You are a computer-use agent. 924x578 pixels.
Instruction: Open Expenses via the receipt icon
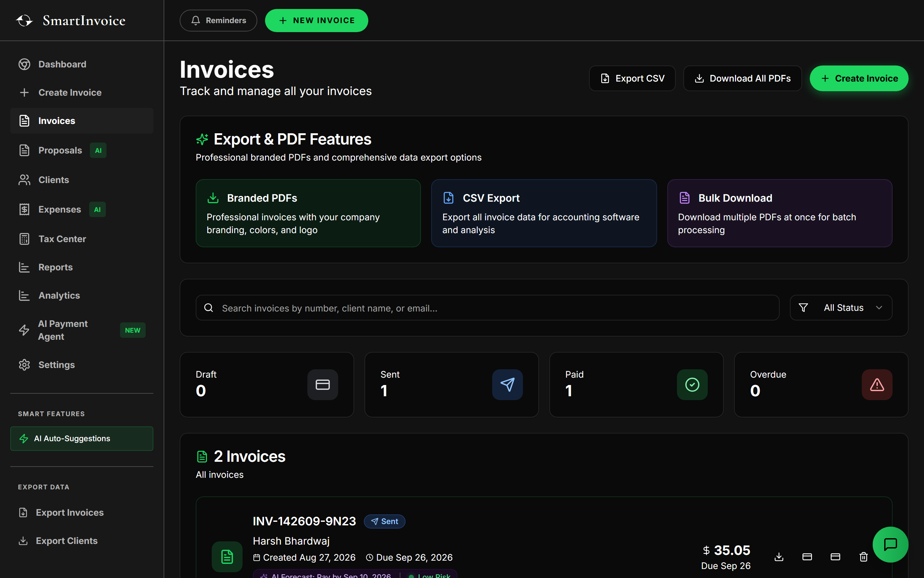coord(24,209)
